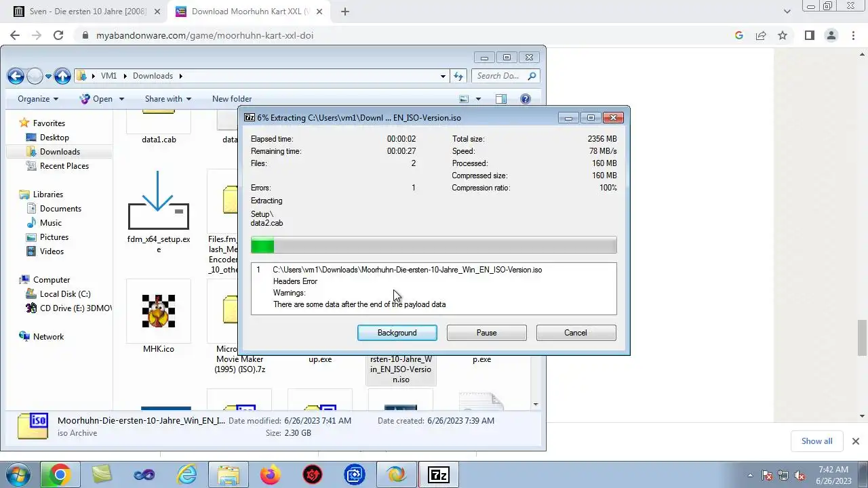
Task: Bookmark this page with the star icon
Action: pos(783,35)
